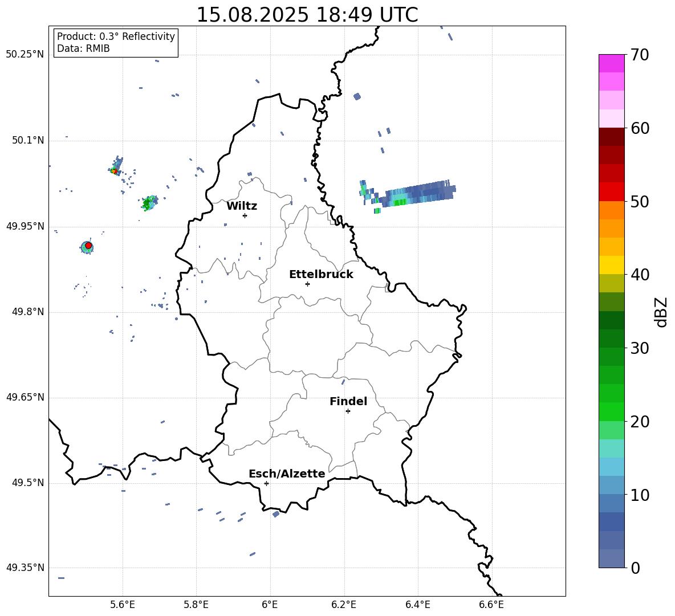The height and width of the screenshot is (616, 675).
Task: Click the colorbar value 60
Action: tap(640, 128)
